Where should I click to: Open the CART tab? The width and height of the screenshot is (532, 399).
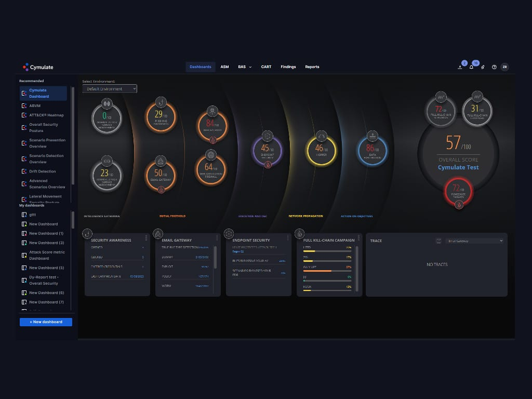(x=266, y=67)
